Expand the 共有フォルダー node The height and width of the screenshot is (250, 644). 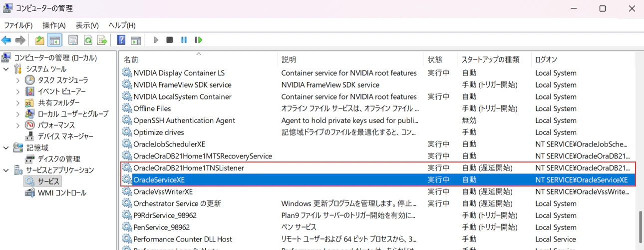(x=18, y=102)
